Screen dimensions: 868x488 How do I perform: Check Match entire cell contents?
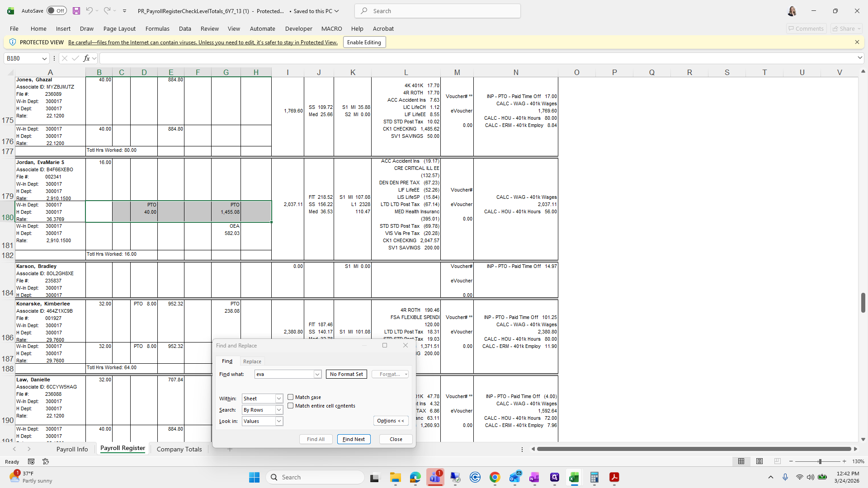click(291, 406)
